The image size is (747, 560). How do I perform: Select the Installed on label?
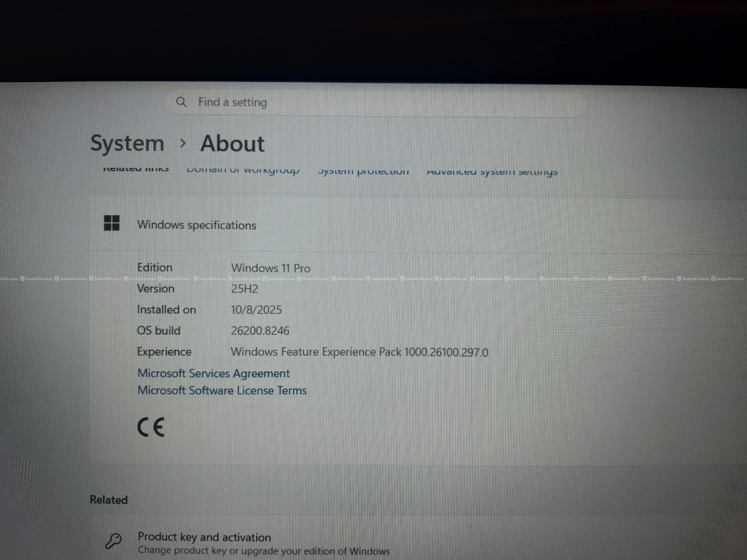[x=167, y=310]
